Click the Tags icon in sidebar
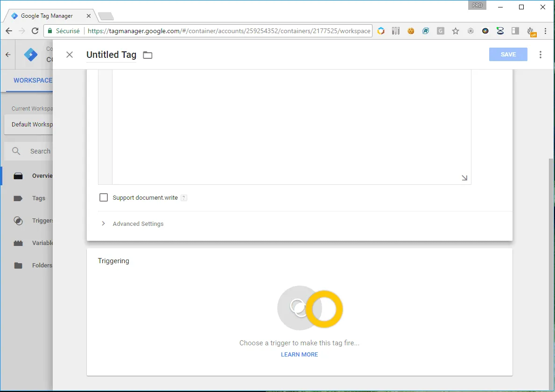Viewport: 555px width, 392px height. coord(18,198)
